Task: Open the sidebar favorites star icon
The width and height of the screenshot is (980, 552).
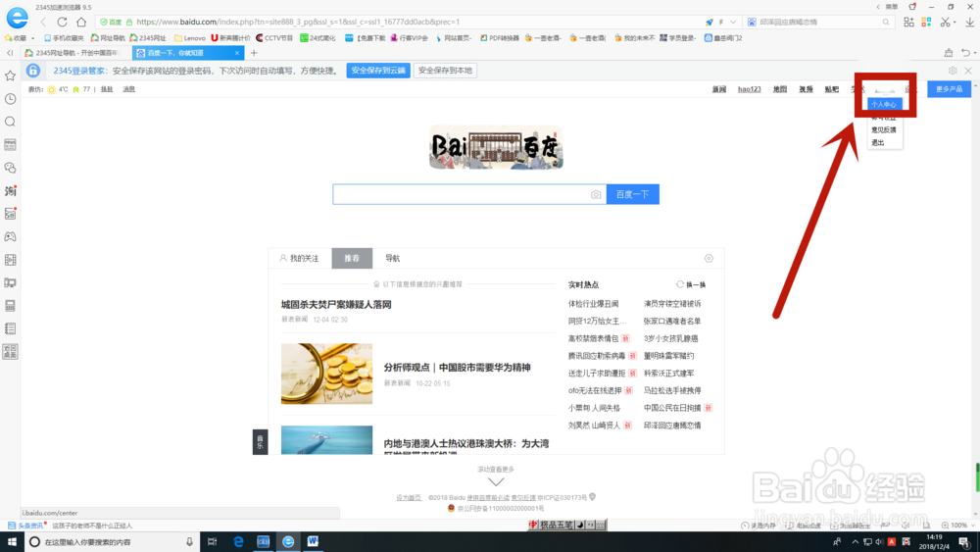Action: pyautogui.click(x=10, y=75)
